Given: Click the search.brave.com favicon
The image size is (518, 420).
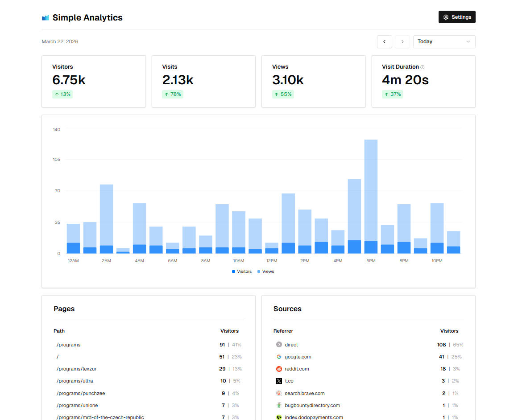Looking at the screenshot, I should [x=279, y=393].
